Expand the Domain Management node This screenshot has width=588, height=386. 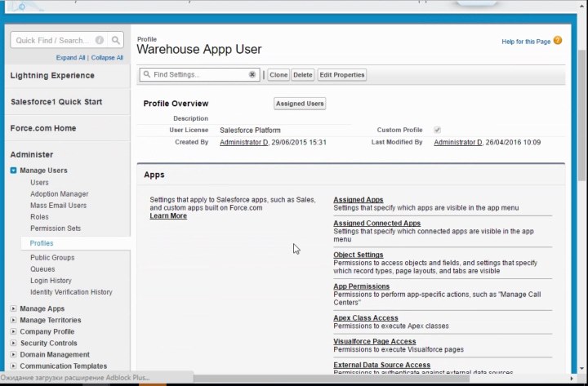(14, 354)
